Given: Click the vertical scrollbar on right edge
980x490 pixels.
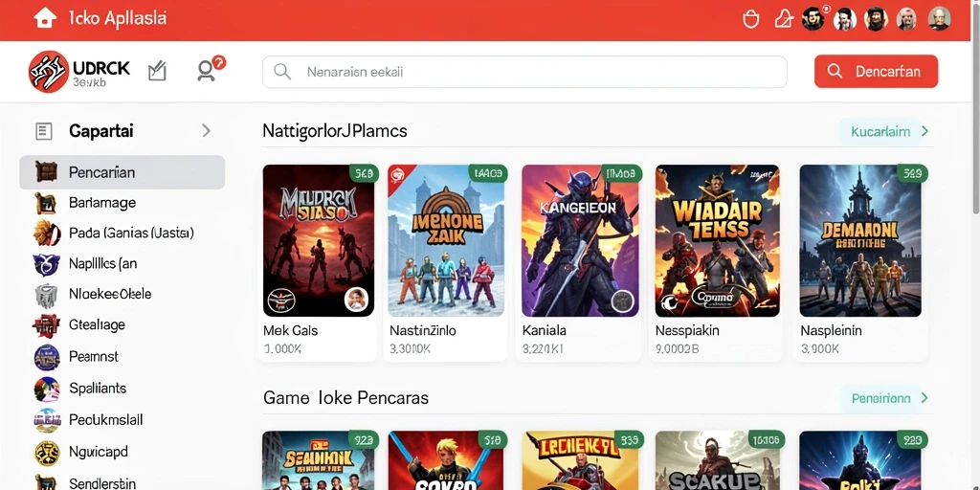Looking at the screenshot, I should [x=975, y=125].
